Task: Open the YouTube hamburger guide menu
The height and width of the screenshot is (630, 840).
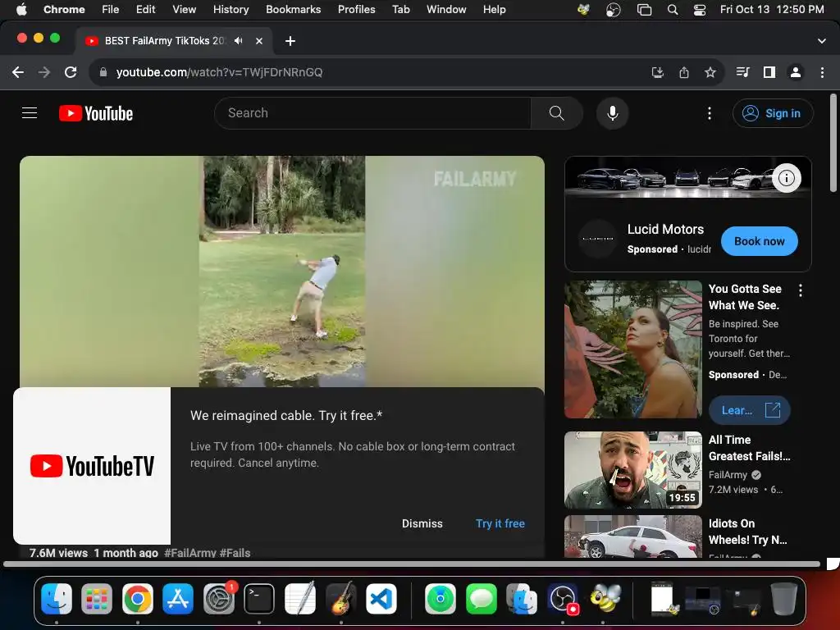Action: 30,113
